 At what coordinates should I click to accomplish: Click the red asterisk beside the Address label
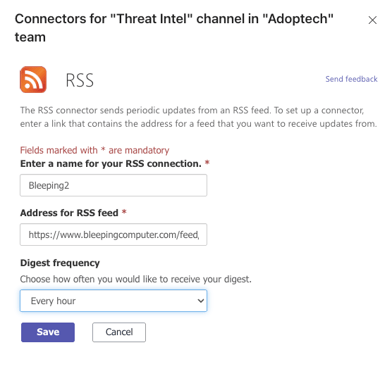[x=124, y=212]
